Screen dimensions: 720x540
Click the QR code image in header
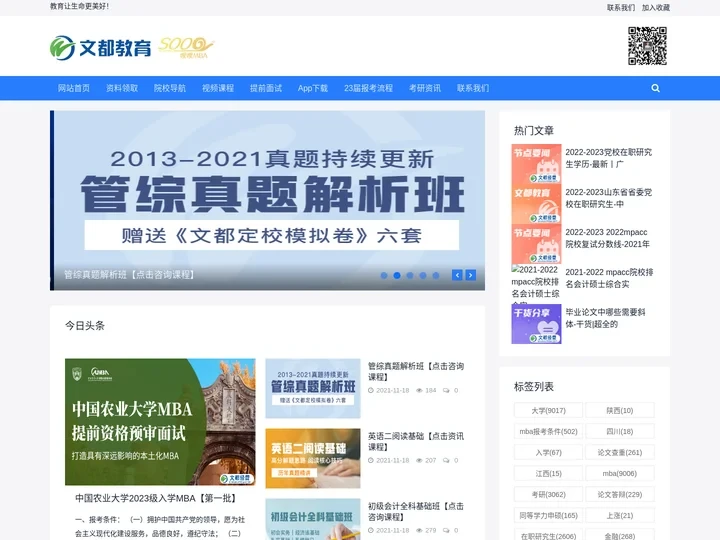pyautogui.click(x=647, y=46)
